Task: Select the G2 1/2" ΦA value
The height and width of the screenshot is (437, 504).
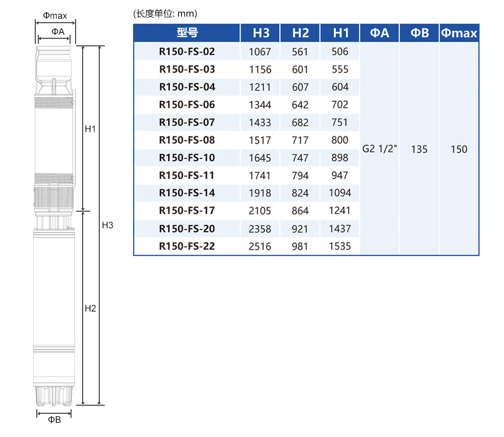Action: coord(380,149)
